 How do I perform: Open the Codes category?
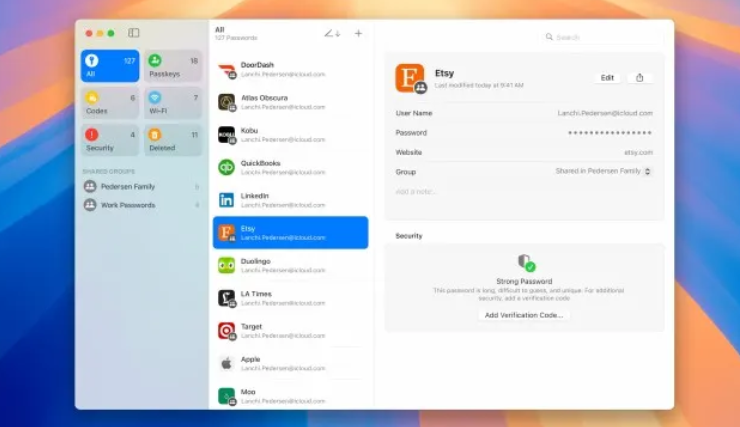click(110, 102)
